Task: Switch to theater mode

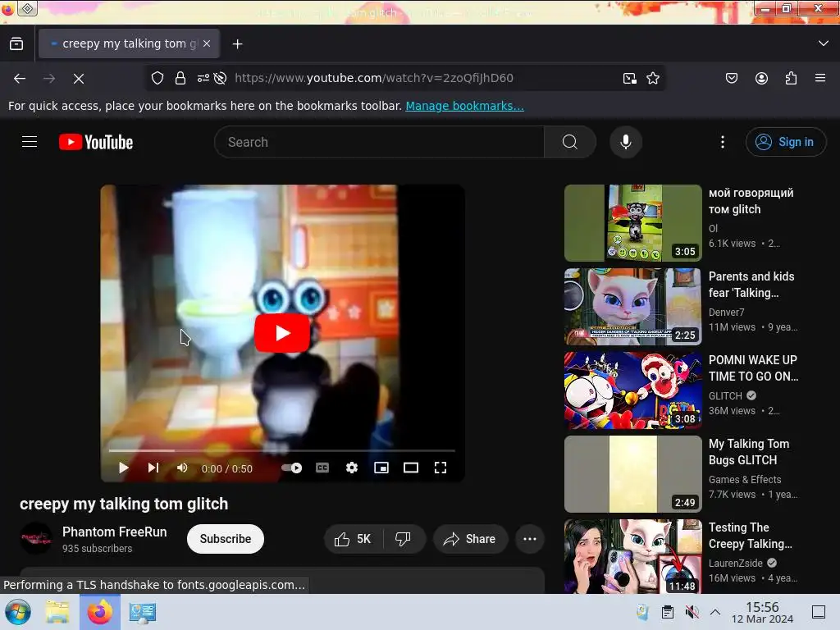Action: point(411,468)
